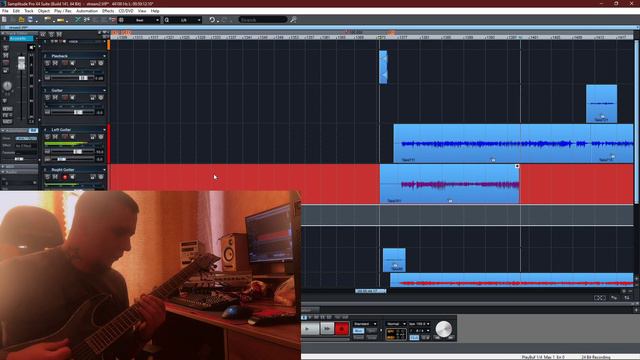Expand the Bright Guitar track name dropdown arrow

click(104, 169)
